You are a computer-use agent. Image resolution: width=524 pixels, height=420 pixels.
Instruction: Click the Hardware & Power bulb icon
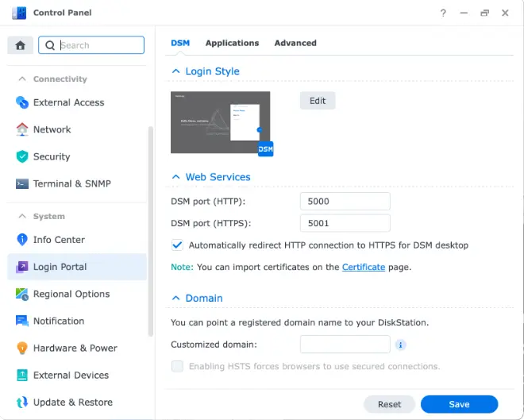pos(22,348)
